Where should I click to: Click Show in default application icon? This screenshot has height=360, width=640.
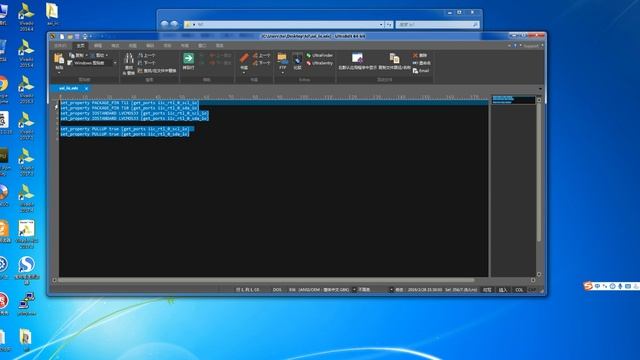pyautogui.click(x=357, y=58)
